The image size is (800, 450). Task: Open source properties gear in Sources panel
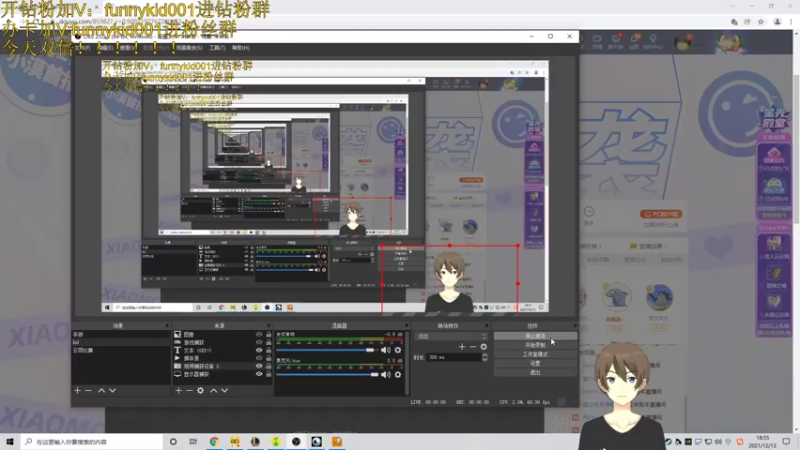tap(201, 390)
